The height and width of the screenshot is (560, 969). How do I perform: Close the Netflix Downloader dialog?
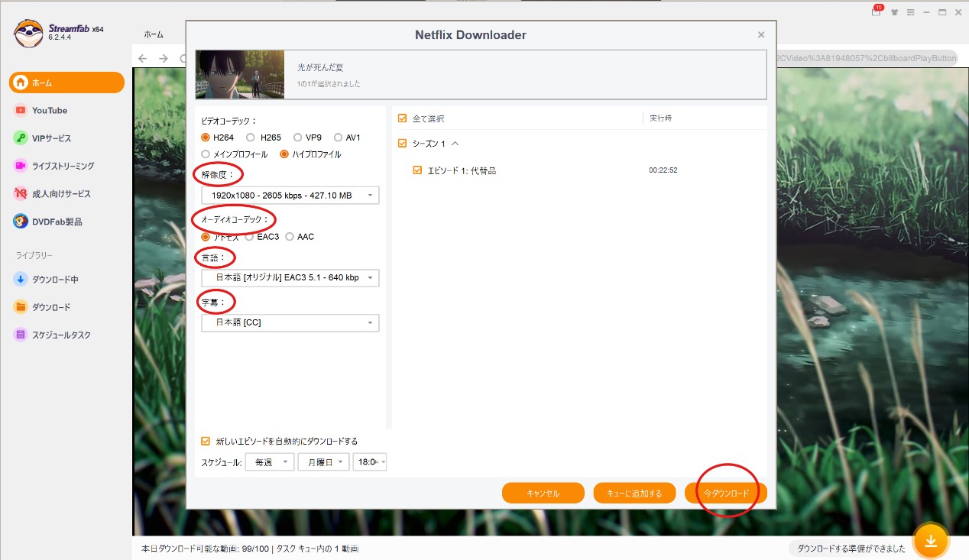(761, 34)
